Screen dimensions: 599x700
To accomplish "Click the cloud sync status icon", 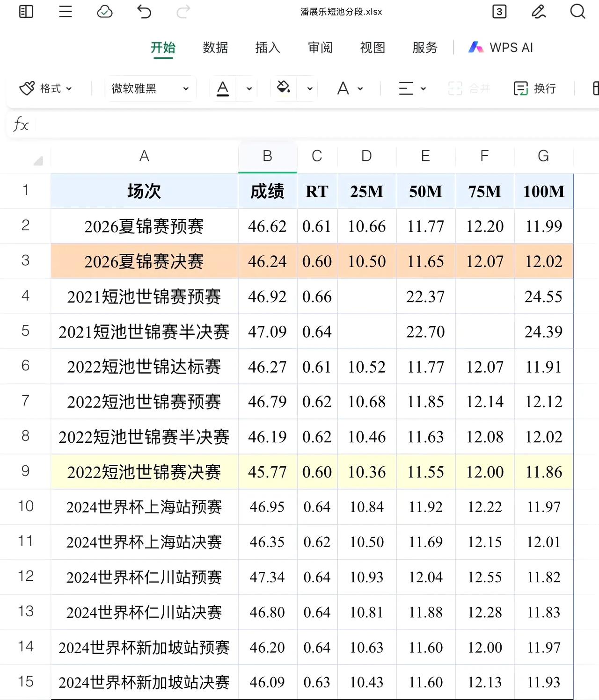I will pos(105,12).
